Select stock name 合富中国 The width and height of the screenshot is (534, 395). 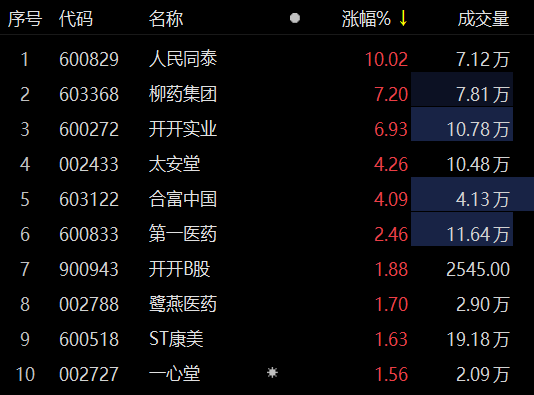click(x=183, y=199)
